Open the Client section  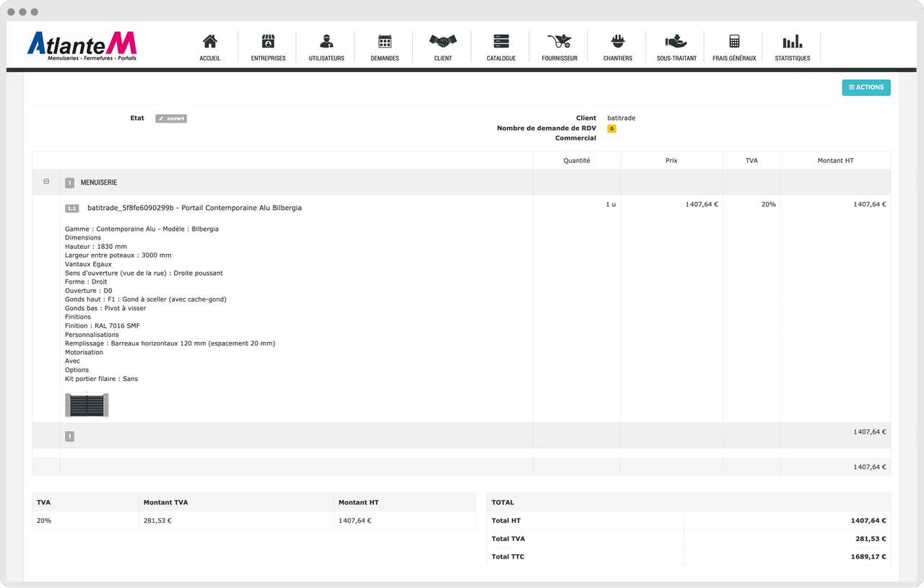pyautogui.click(x=443, y=46)
